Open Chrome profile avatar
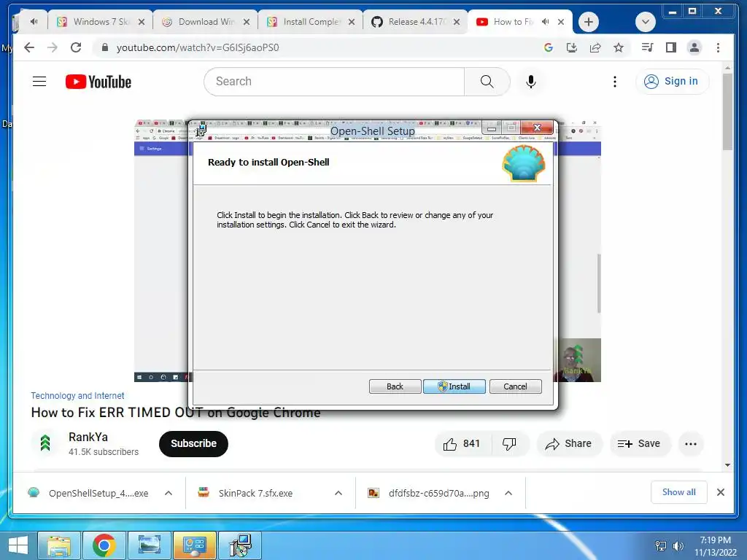 [x=694, y=47]
